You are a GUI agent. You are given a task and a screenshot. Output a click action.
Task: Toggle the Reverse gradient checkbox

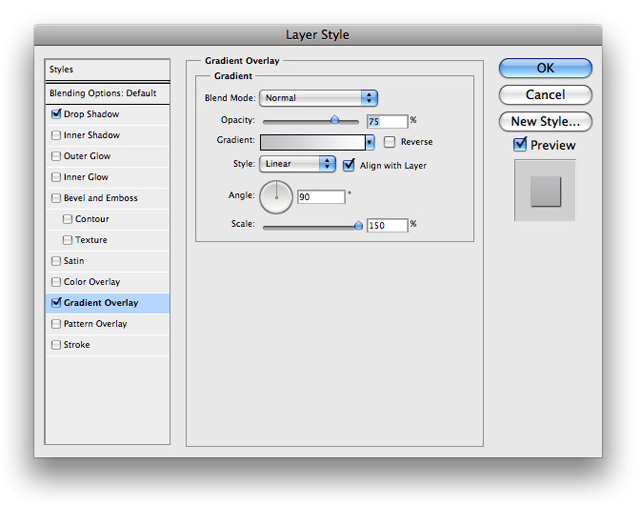389,142
